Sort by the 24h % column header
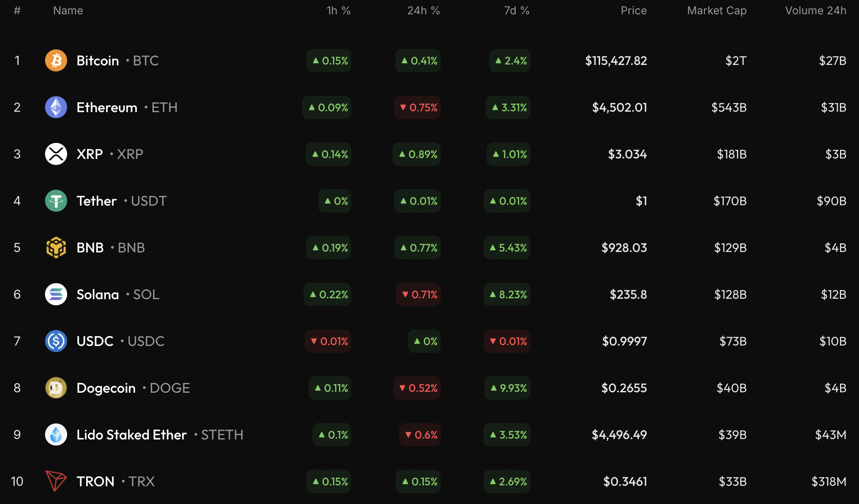This screenshot has width=859, height=504. point(423,10)
